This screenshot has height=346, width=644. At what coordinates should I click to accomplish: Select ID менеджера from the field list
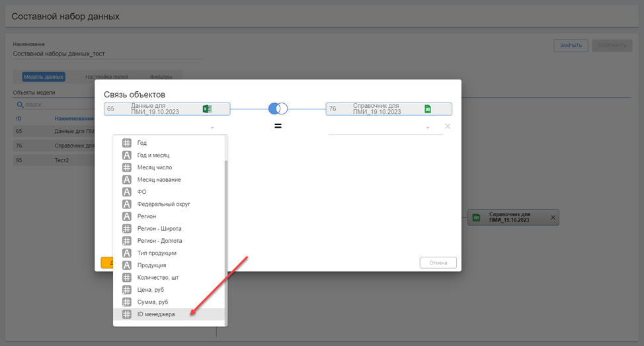(156, 314)
